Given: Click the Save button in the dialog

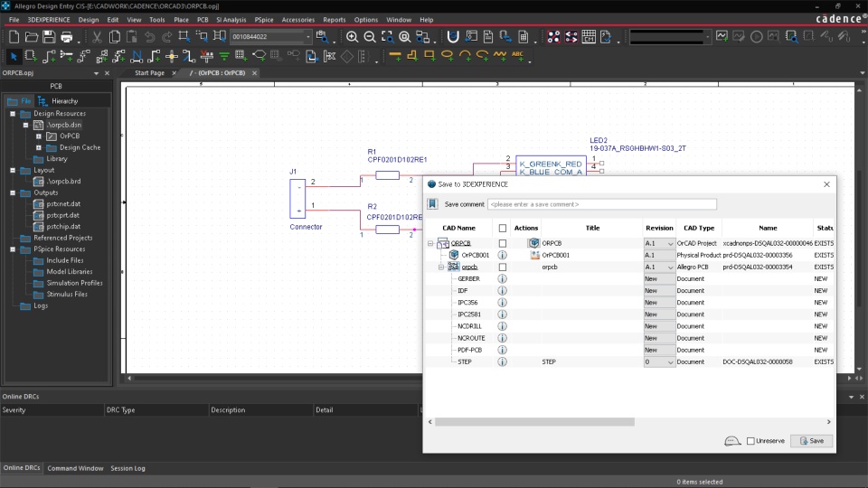Looking at the screenshot, I should click(x=811, y=441).
